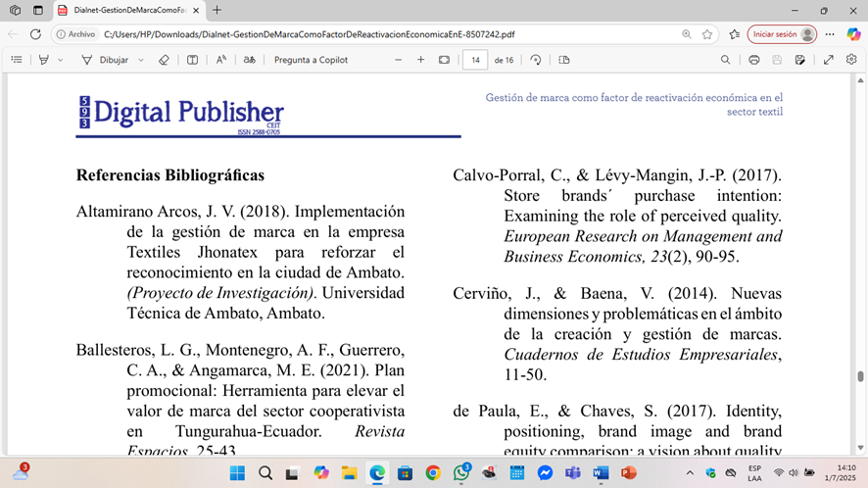Open WhatsApp from taskbar

click(x=461, y=473)
